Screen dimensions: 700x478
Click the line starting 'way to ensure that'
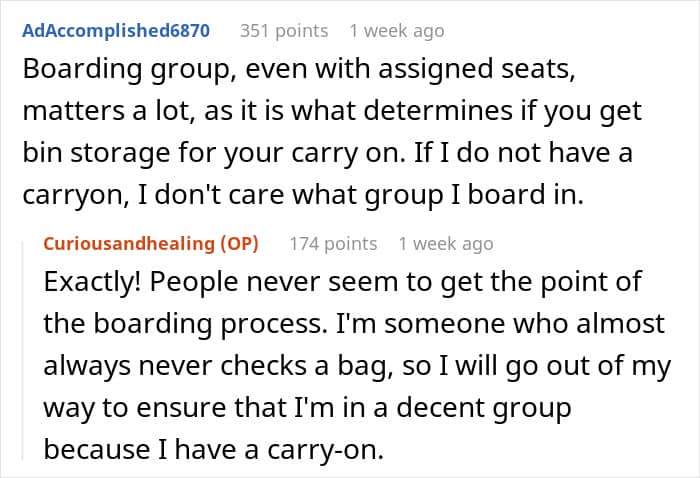click(x=308, y=408)
